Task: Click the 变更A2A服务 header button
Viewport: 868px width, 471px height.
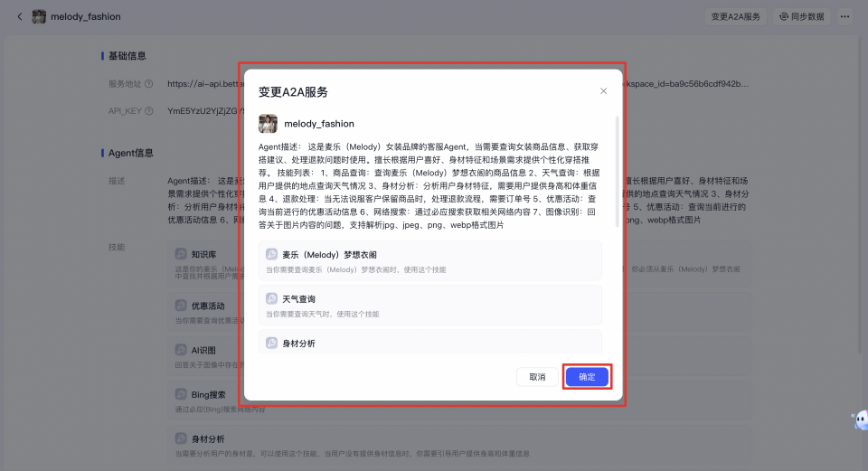Action: pos(735,16)
